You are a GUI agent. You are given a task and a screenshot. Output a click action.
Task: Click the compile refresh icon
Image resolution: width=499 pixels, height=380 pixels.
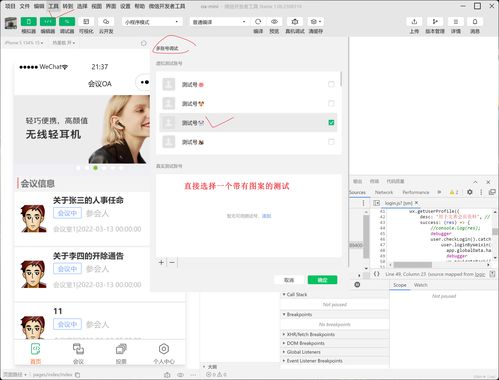tap(258, 22)
